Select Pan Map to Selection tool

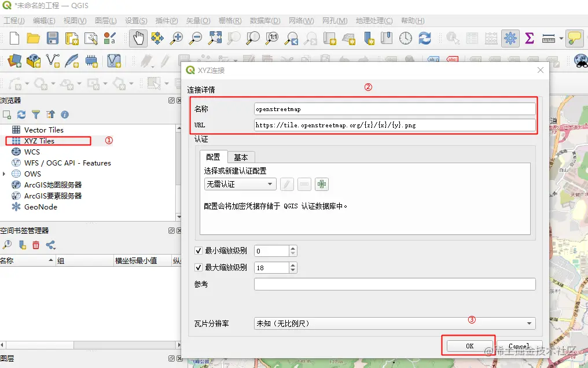[x=157, y=38]
